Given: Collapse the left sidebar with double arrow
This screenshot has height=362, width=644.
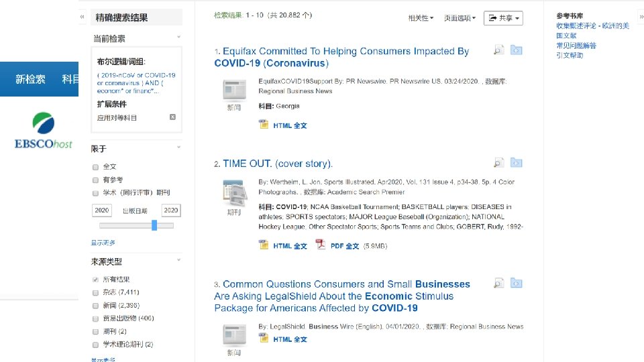Looking at the screenshot, I should pos(82,17).
